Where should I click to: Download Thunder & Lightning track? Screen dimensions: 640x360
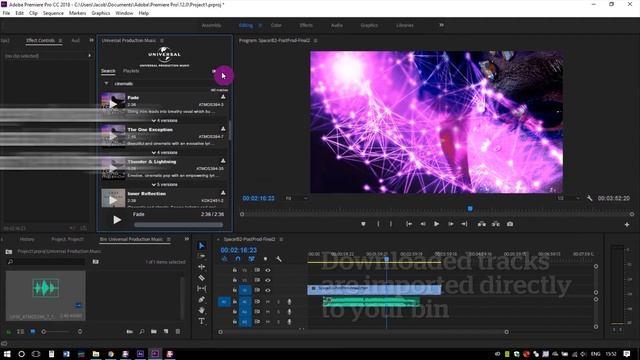click(223, 161)
